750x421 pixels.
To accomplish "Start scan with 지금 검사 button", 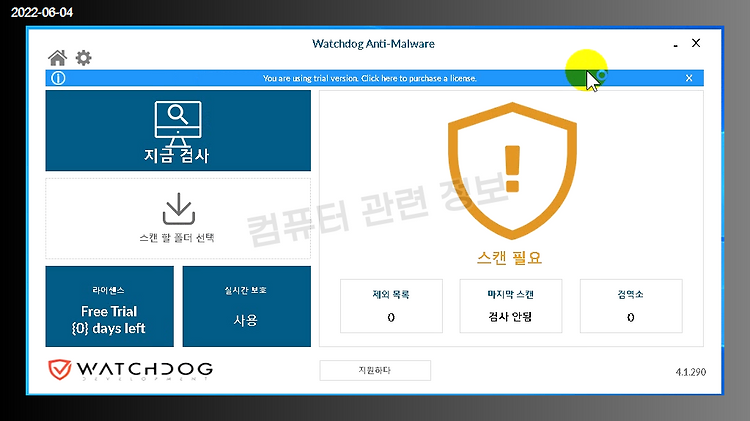I will point(178,131).
